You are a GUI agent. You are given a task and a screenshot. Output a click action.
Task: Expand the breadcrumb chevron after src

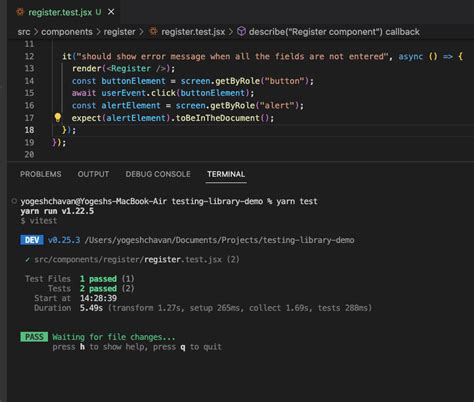pos(36,32)
